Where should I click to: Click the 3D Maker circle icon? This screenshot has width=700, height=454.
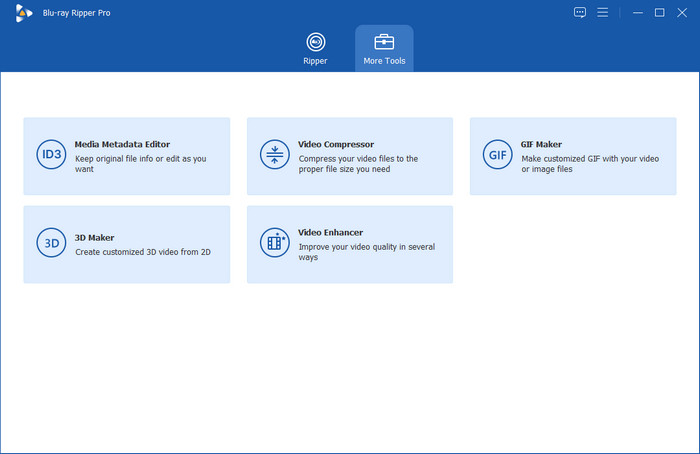pos(50,243)
